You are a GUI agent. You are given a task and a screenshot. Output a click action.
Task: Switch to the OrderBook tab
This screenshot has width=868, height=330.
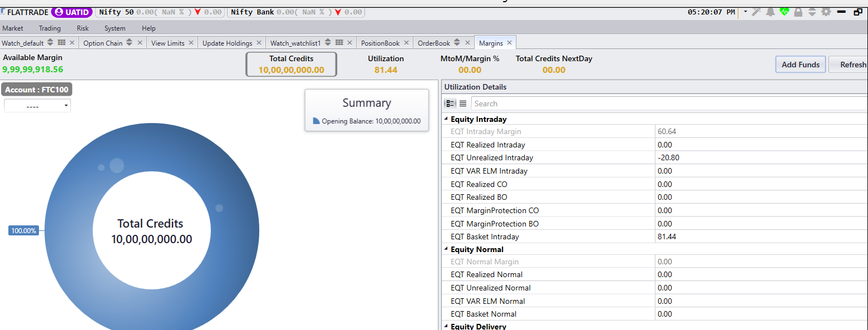point(434,43)
